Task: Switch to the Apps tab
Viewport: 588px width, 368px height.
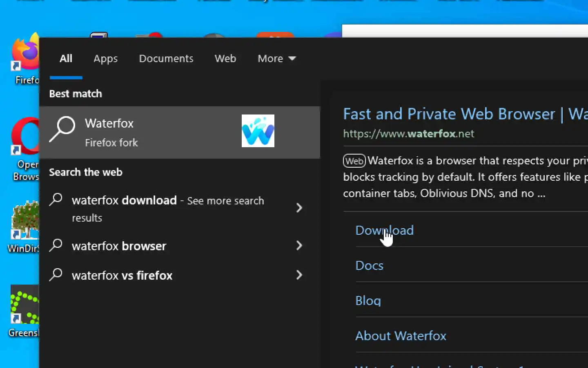Action: point(105,58)
